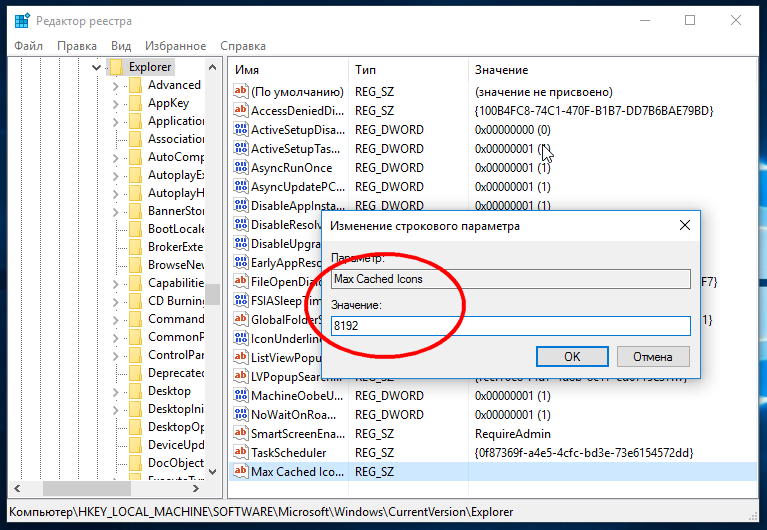Screen dimensions: 767x530
Task: Click the DWORD icon of NoWaitOnRoa... value
Action: coord(240,414)
